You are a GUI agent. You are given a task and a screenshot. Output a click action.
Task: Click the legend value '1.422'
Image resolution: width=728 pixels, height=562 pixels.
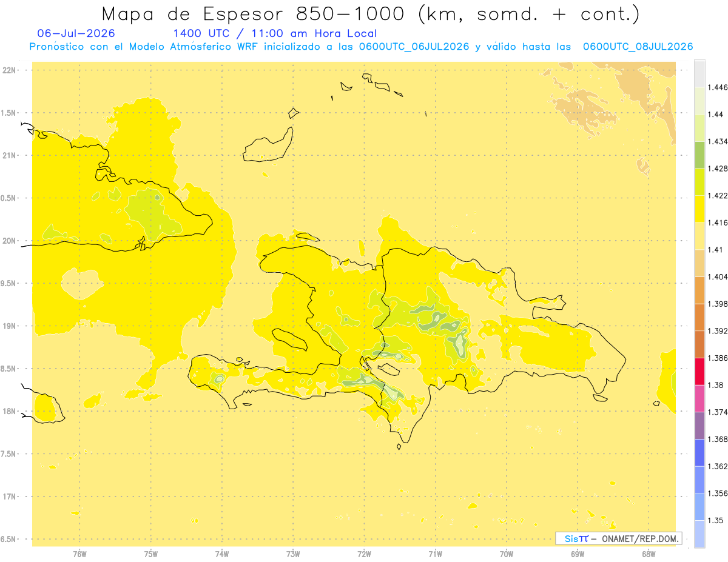pos(718,196)
